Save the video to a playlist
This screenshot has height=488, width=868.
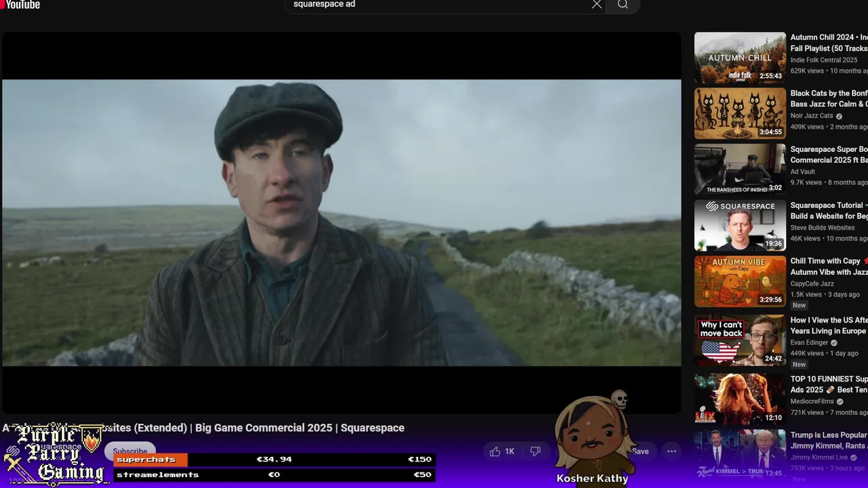(x=640, y=451)
